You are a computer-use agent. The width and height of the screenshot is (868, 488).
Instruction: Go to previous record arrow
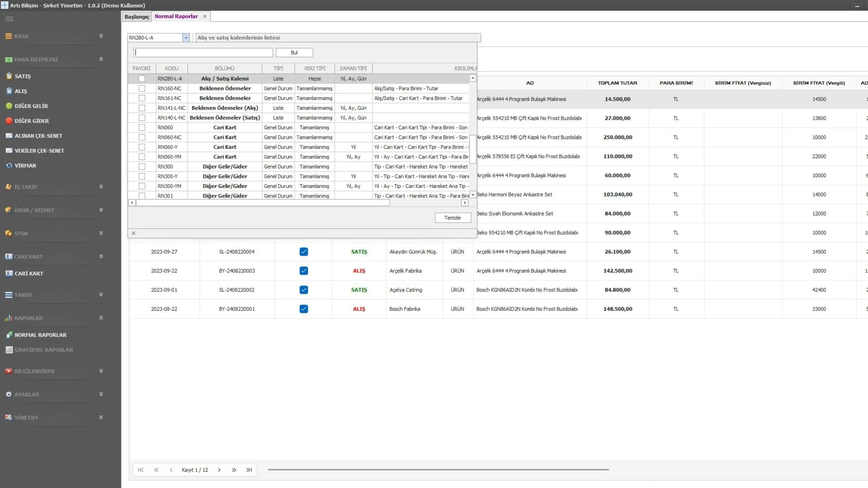(x=171, y=470)
